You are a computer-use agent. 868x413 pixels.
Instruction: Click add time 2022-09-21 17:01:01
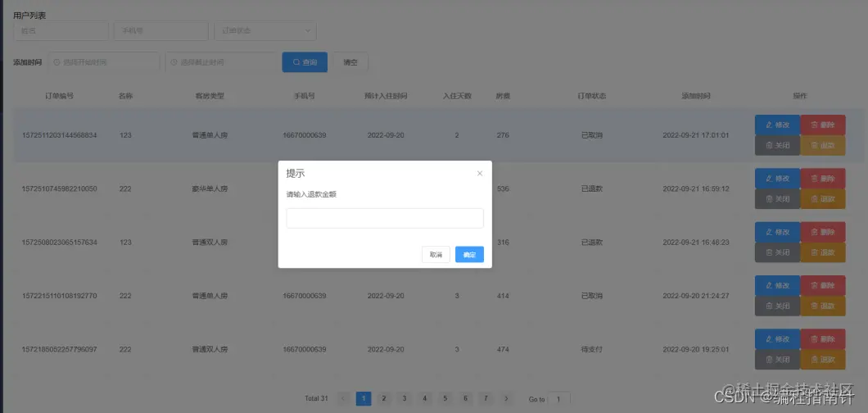pos(696,135)
